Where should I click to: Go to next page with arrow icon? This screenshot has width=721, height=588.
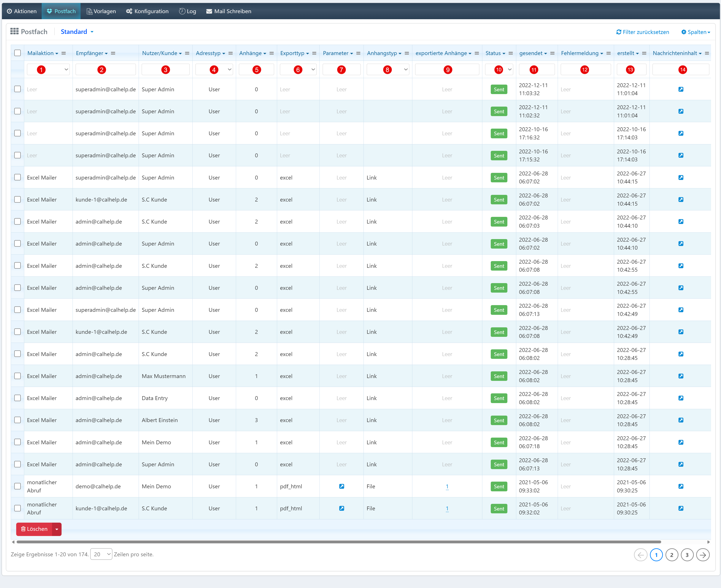(x=703, y=555)
